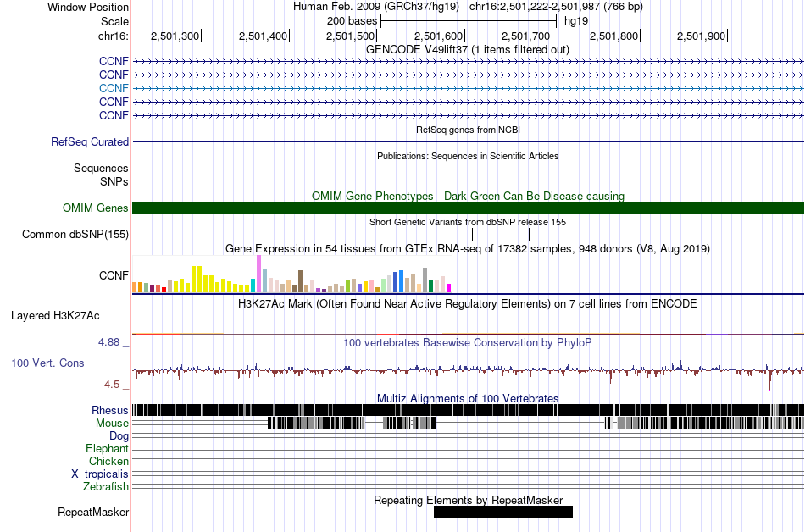Click the Rhesus black alignment block

pyautogui.click(x=469, y=410)
